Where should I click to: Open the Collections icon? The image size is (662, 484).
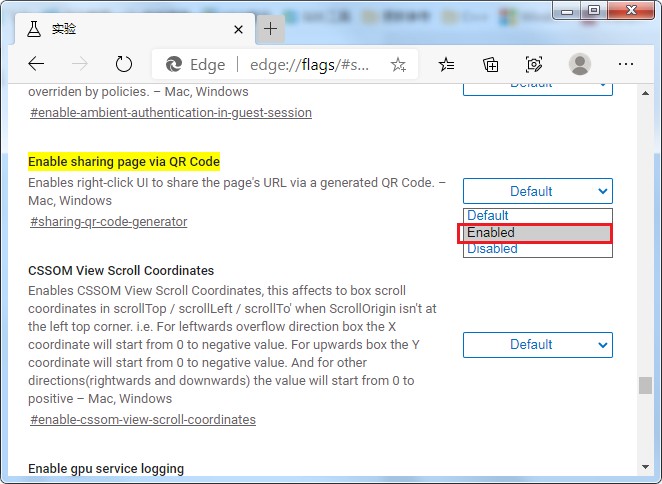[x=490, y=64]
